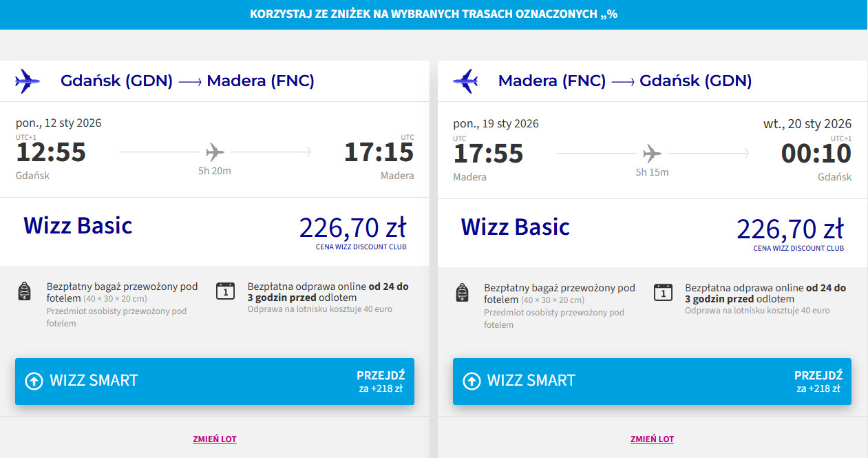868x458 pixels.
Task: Click ZMIEŃ LOT link for Madera–Gdańsk flight
Action: [652, 439]
